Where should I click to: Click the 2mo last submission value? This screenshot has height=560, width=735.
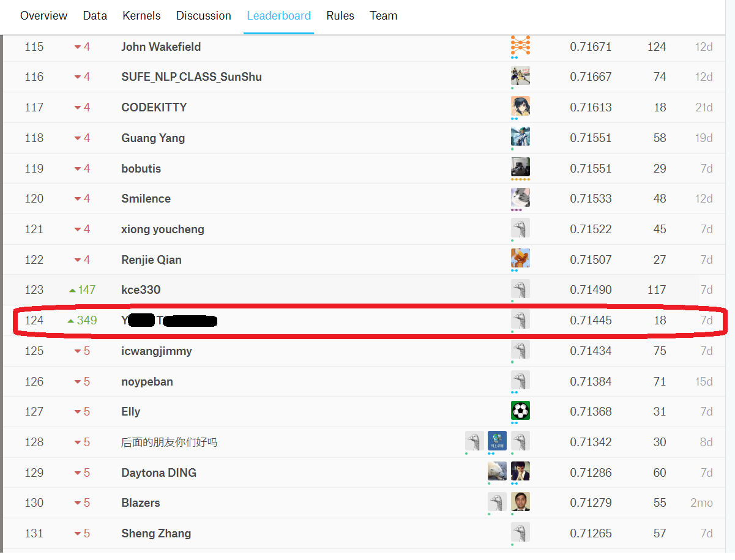(x=701, y=502)
